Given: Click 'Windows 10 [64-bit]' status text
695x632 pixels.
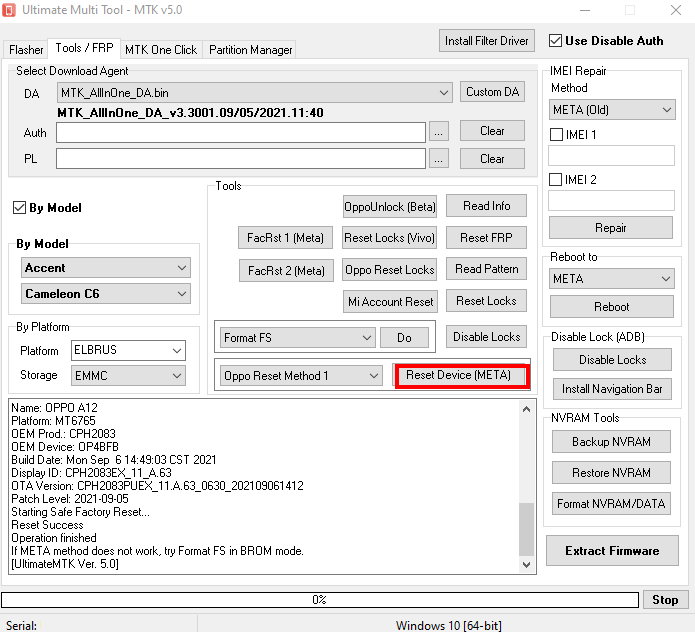Looking at the screenshot, I should 449,625.
